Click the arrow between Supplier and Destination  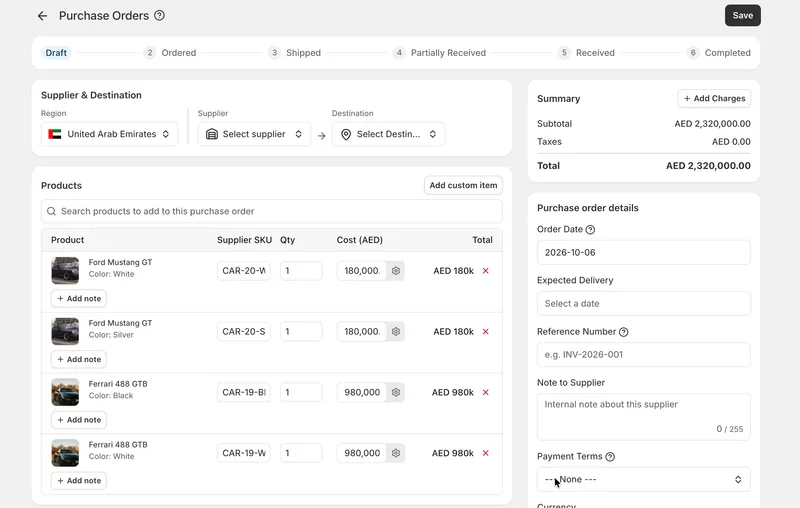click(321, 136)
